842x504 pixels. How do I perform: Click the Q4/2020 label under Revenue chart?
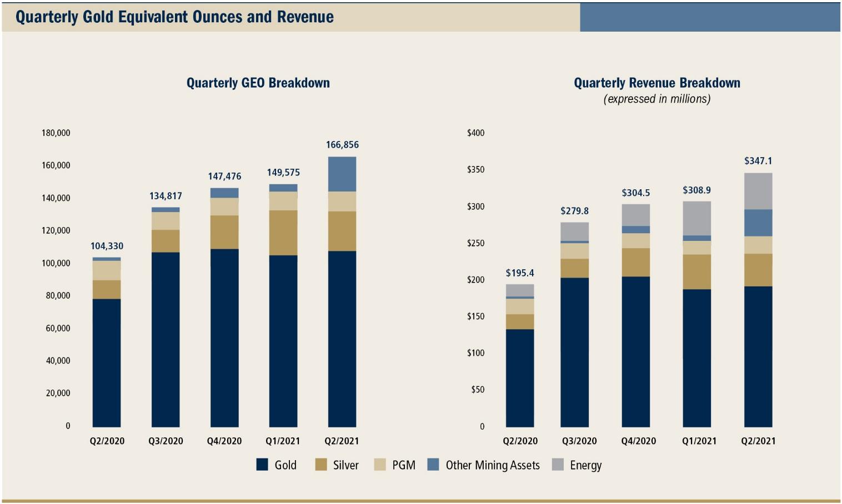point(639,441)
